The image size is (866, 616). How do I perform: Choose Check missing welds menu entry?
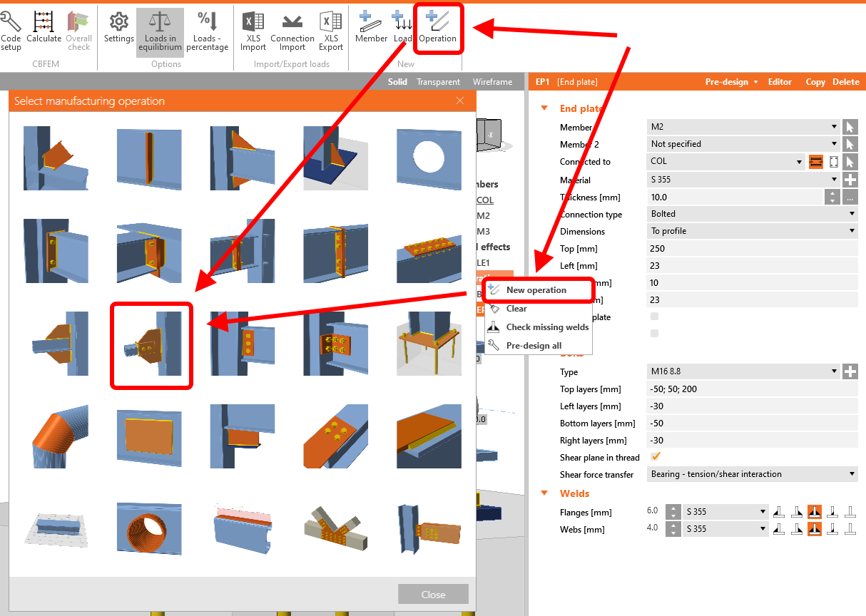pos(538,327)
